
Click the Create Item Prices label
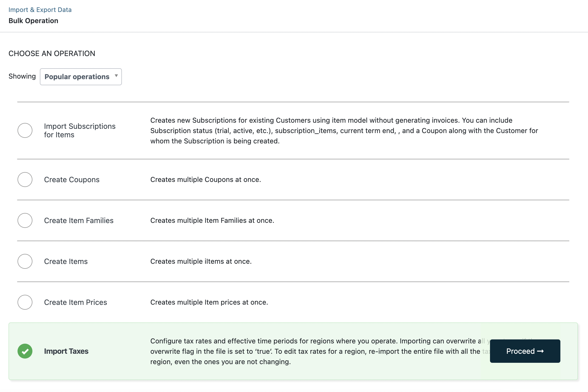[x=75, y=302]
